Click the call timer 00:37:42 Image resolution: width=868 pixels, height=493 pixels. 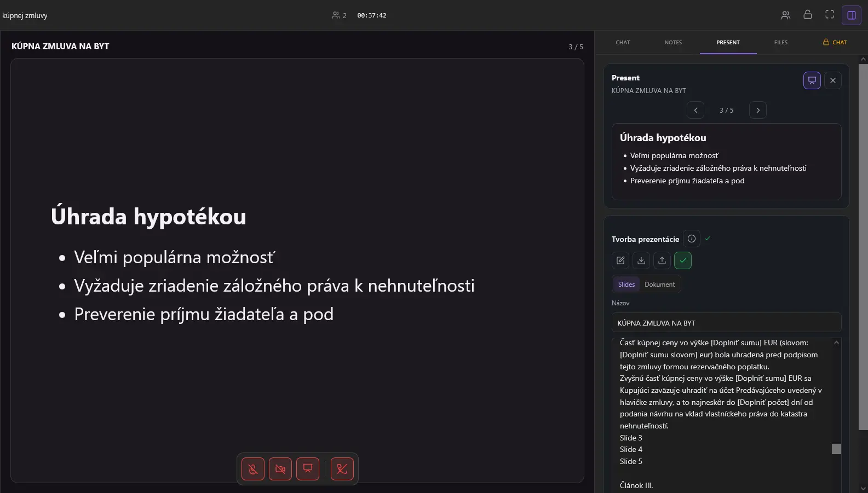tap(372, 15)
